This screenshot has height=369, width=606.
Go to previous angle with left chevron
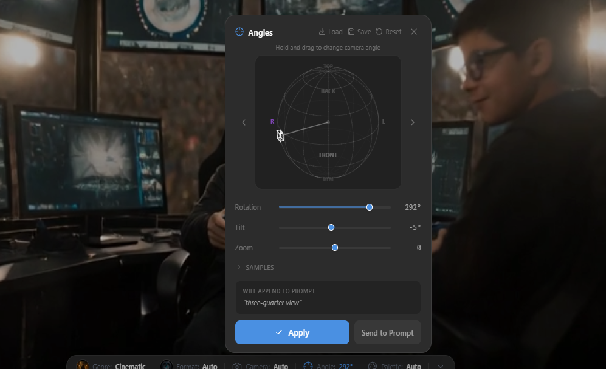[x=244, y=122]
